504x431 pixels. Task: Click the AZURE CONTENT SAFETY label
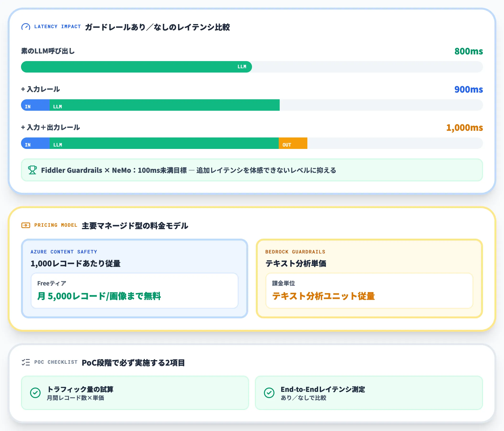coord(64,252)
